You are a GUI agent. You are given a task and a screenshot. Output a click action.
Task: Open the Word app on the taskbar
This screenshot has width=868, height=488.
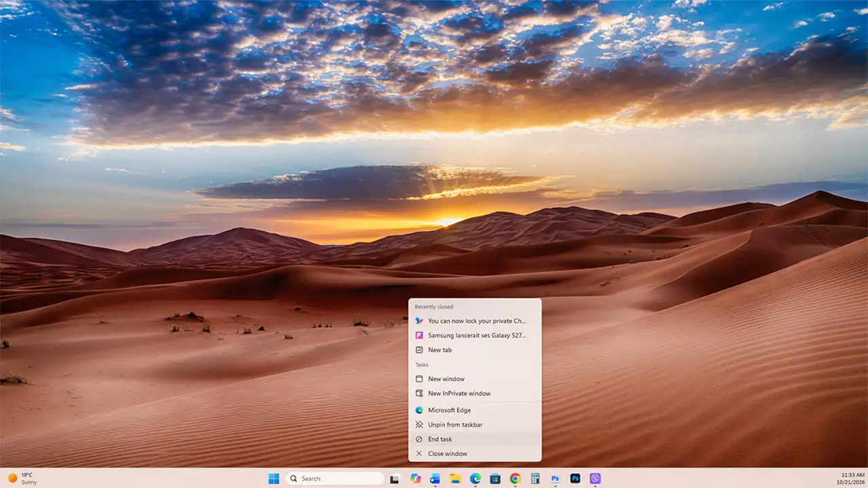tap(435, 479)
